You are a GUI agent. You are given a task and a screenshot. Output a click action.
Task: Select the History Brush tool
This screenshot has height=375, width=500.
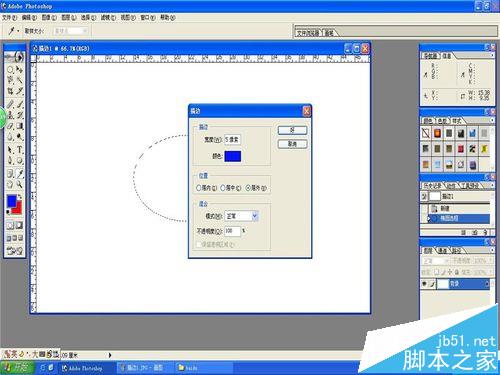coord(20,115)
